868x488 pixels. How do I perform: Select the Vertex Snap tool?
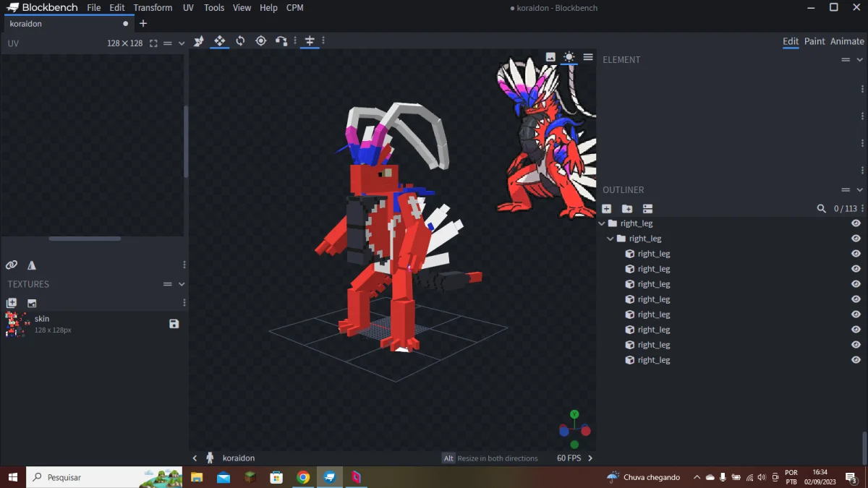(x=281, y=41)
